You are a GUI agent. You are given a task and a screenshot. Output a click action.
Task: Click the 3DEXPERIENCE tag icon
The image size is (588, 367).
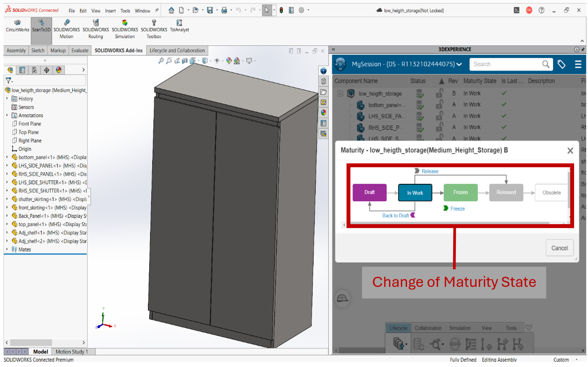point(561,64)
